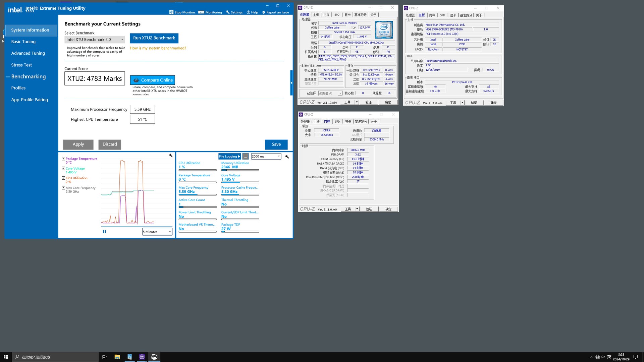This screenshot has width=644, height=362.
Task: Click the Windows taskbar search box
Action: point(55,357)
